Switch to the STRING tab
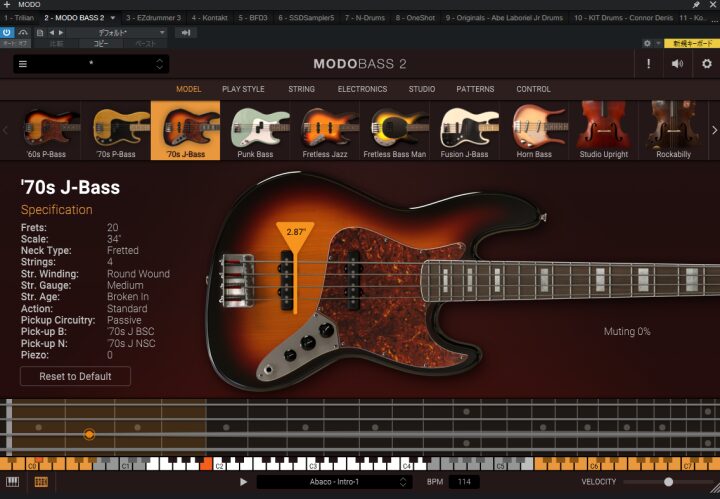Screen dimensions: 720x499 (x=302, y=89)
